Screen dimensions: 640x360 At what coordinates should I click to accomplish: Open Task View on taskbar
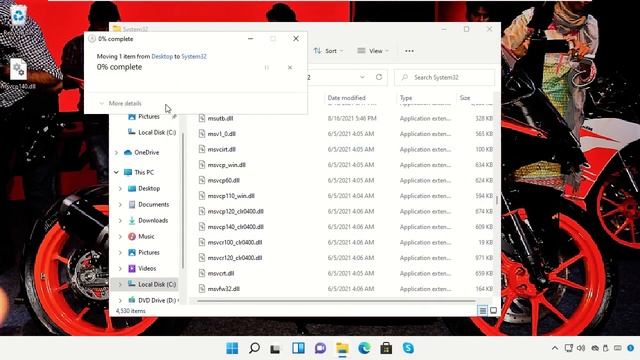point(276,348)
